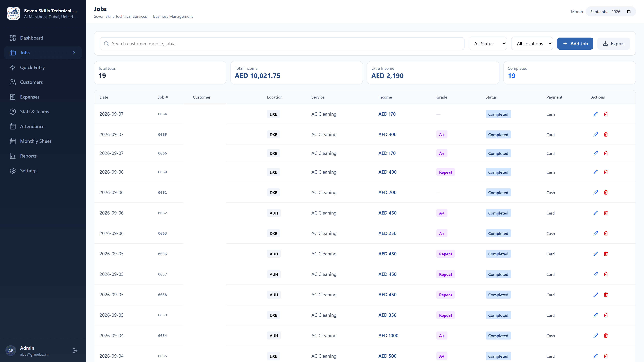
Task: Open the All Status dropdown
Action: 488,44
